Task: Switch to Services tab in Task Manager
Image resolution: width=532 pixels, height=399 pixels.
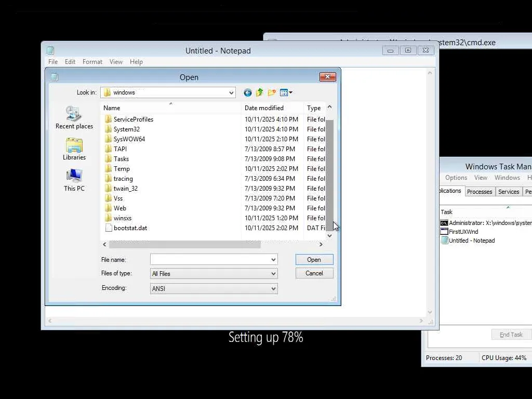Action: [x=509, y=192]
